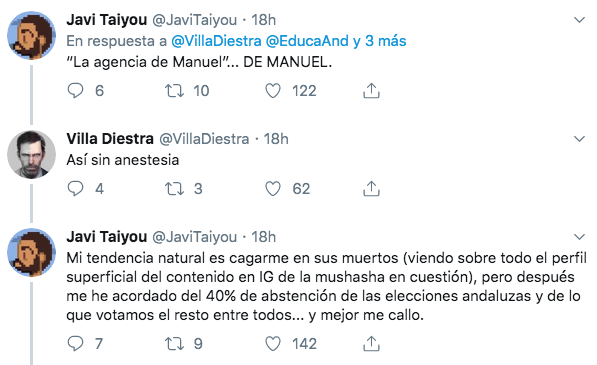Open Villa Diestra's profile picture
The width and height of the screenshot is (597, 365).
coord(31,155)
